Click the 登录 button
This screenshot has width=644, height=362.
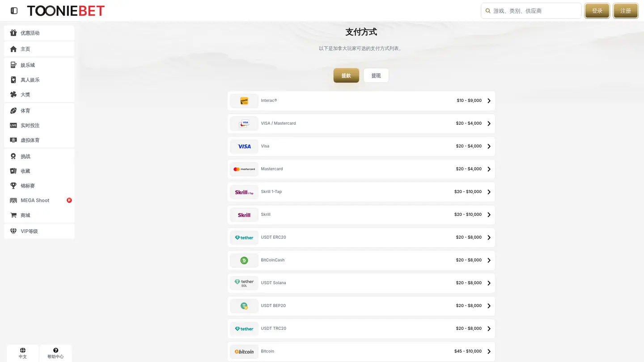click(x=597, y=11)
